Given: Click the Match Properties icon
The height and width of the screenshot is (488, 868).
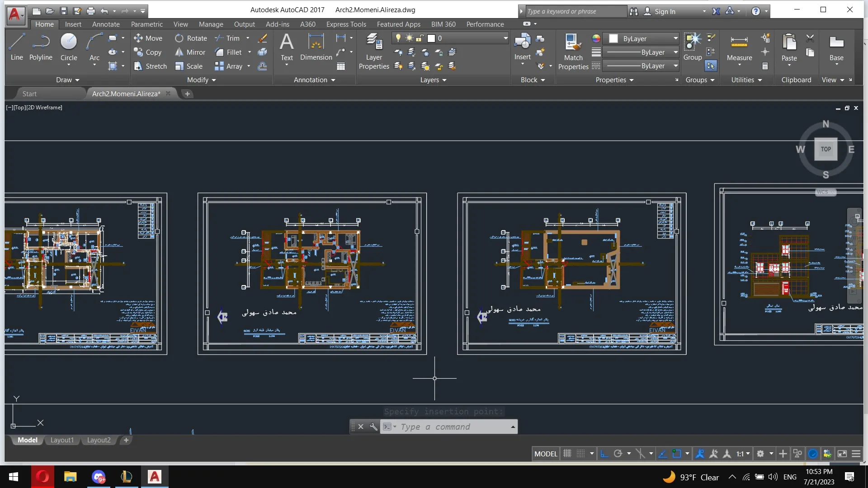Looking at the screenshot, I should point(573,42).
